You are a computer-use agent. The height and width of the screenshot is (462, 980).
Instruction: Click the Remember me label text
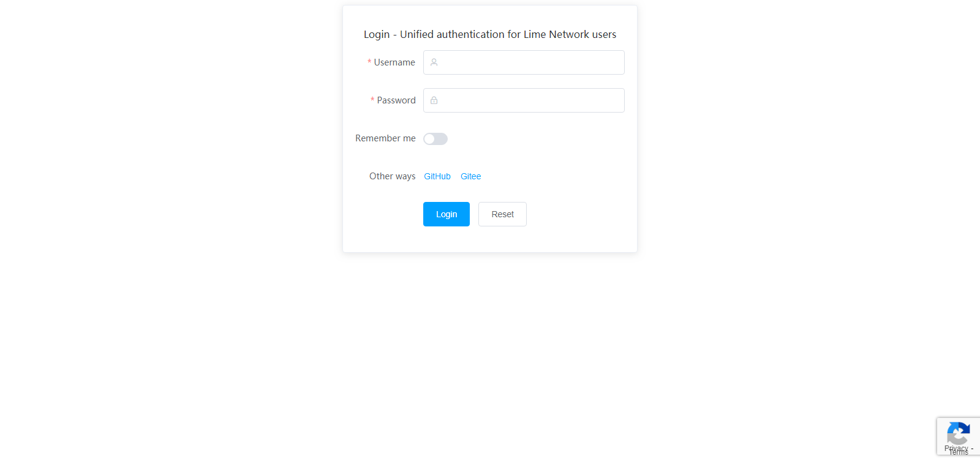click(385, 138)
